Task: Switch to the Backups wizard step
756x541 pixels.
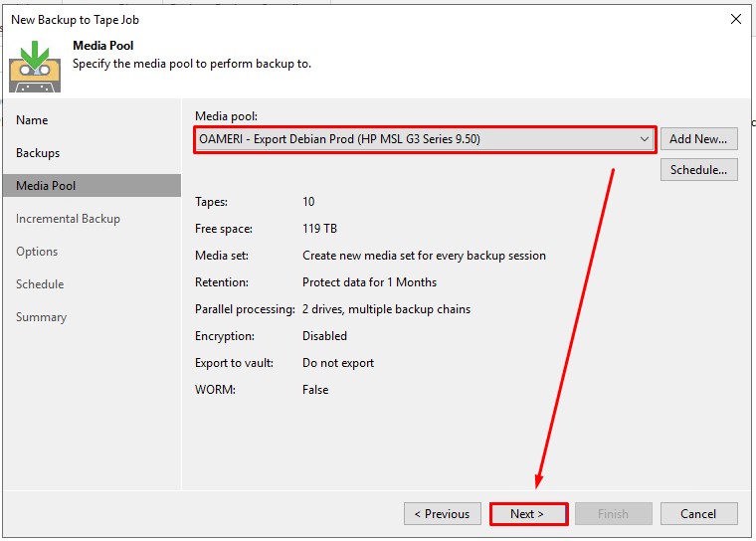Action: pos(38,153)
